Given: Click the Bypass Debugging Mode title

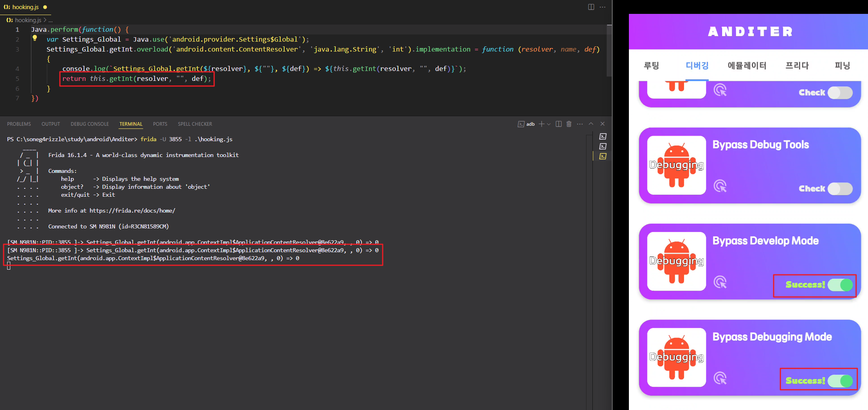Looking at the screenshot, I should pyautogui.click(x=772, y=337).
